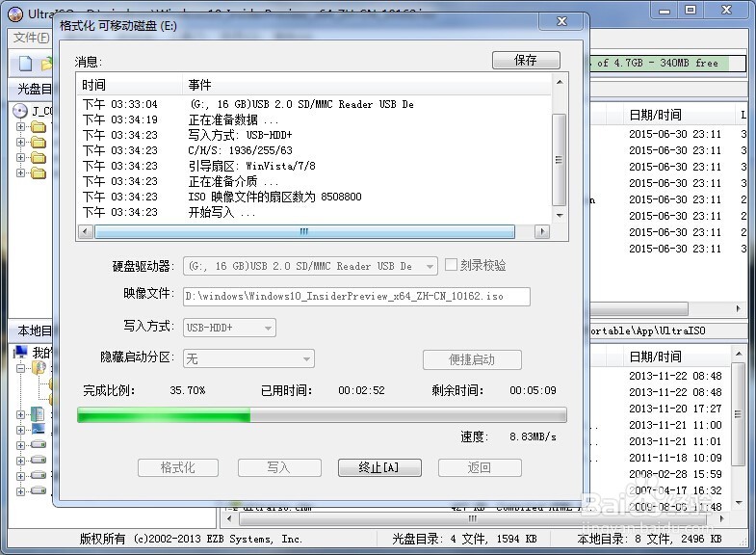Expand the documents library node
This screenshot has height=555, width=756.
[20, 414]
